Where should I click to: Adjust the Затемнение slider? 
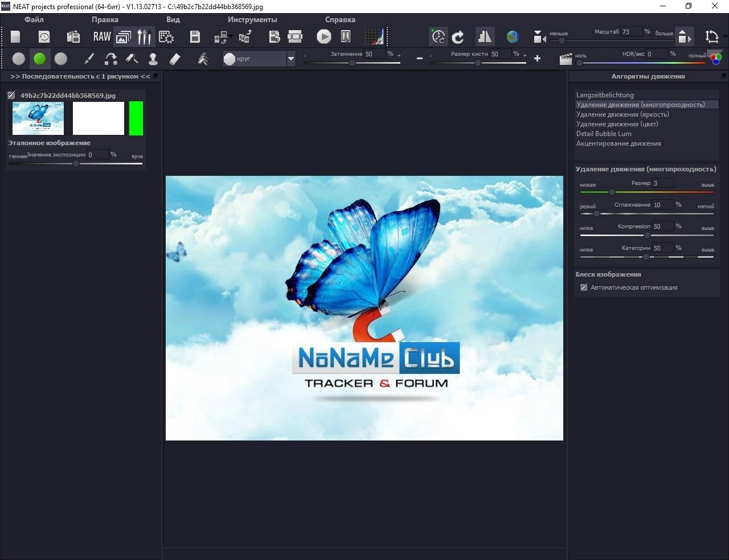click(x=352, y=63)
